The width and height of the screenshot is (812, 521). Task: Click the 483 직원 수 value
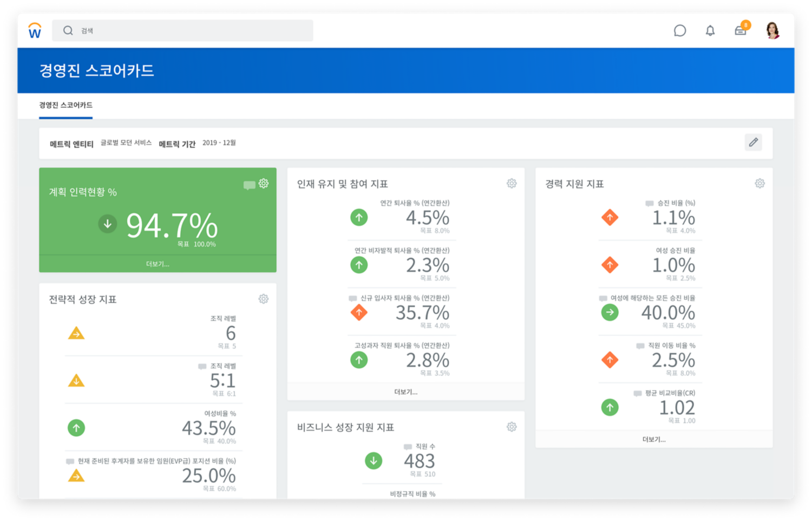tap(420, 461)
